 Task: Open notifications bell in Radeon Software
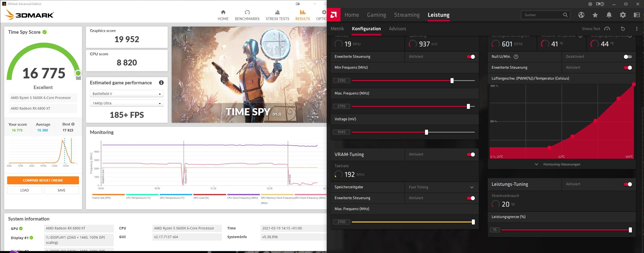pos(609,15)
